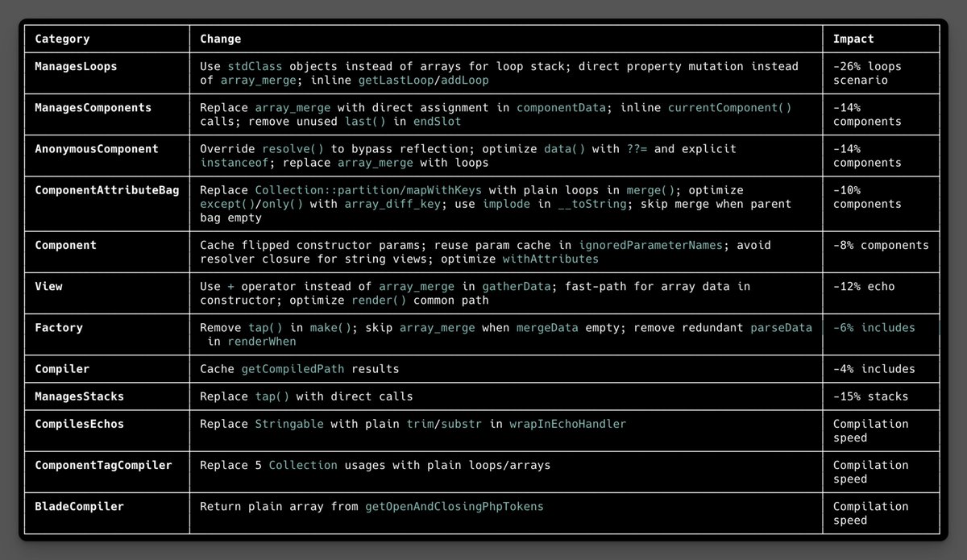967x560 pixels.
Task: Click '-14% components' in the ManagesComponents row
Action: click(x=867, y=114)
